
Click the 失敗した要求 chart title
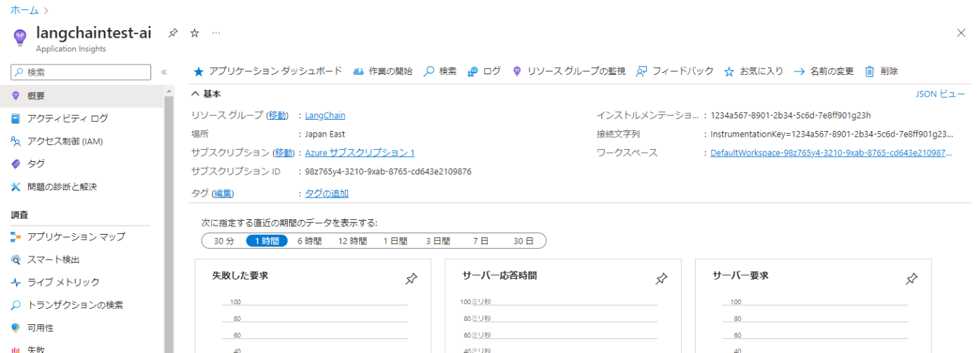[x=240, y=276]
